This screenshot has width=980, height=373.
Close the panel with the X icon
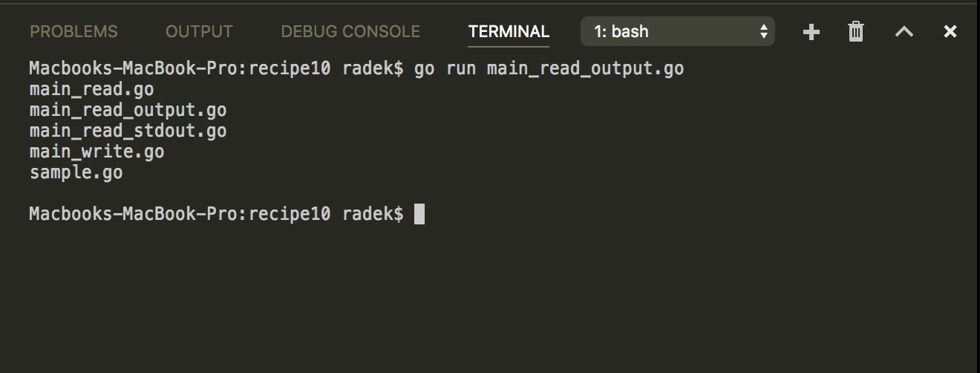[950, 31]
